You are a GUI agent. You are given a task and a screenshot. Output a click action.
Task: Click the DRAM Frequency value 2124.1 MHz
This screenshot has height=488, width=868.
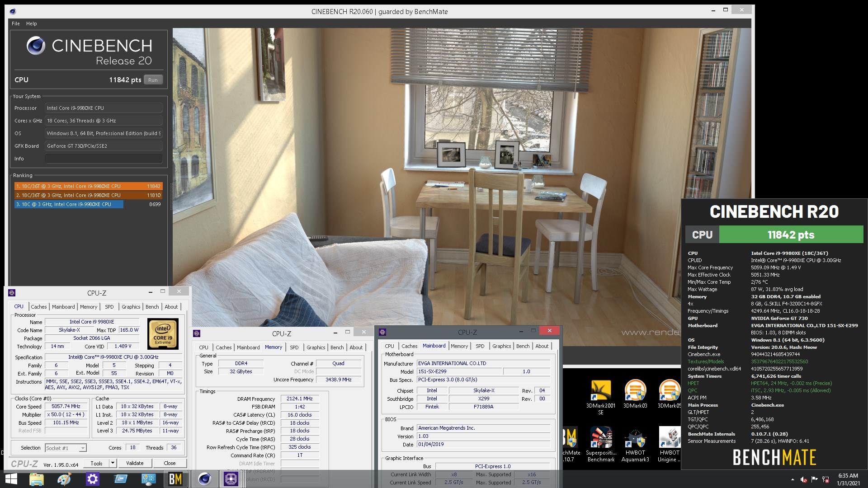pyautogui.click(x=300, y=399)
